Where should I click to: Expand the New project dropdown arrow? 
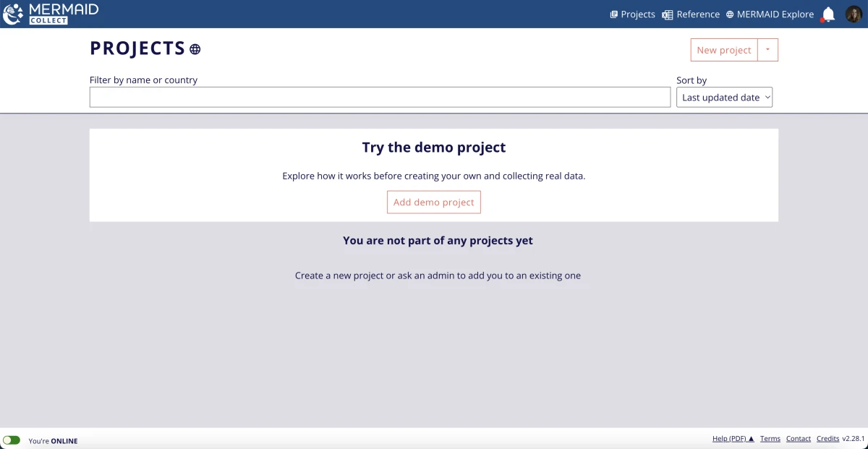click(767, 50)
